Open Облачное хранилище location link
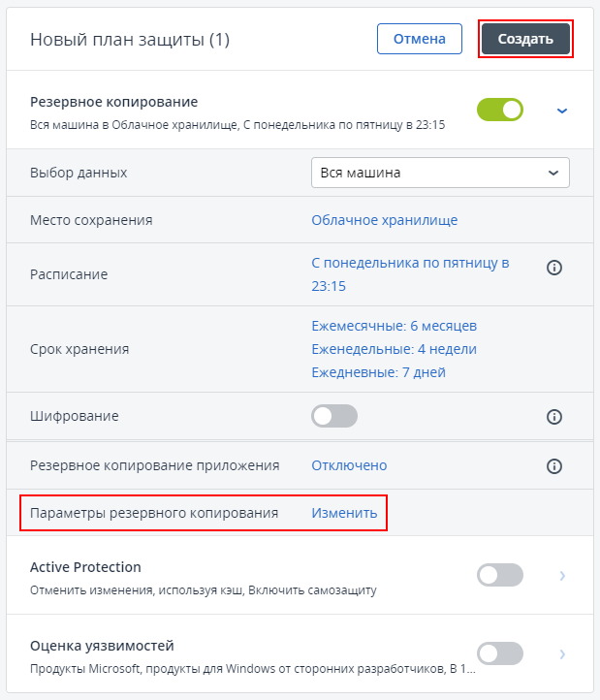The image size is (600, 700). tap(384, 220)
